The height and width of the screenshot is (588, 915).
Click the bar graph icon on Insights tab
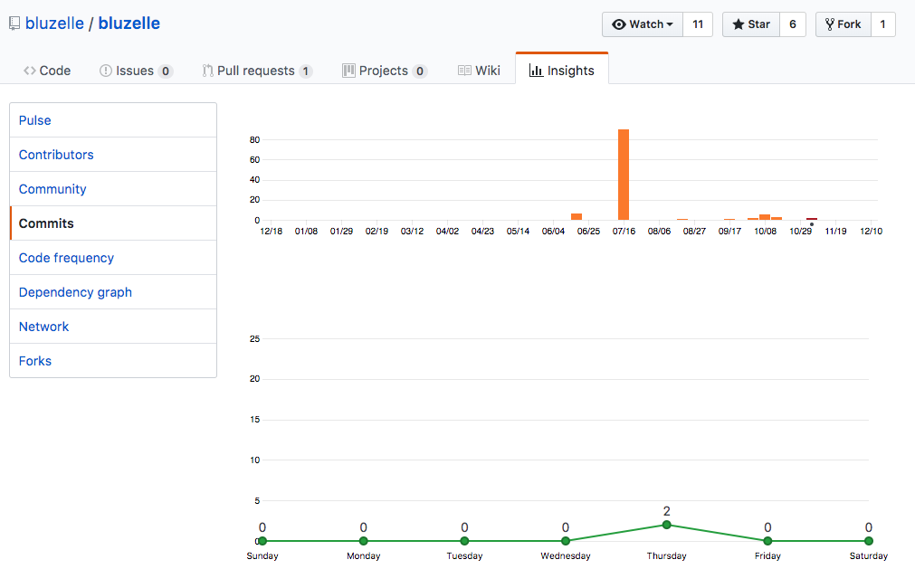(x=536, y=71)
